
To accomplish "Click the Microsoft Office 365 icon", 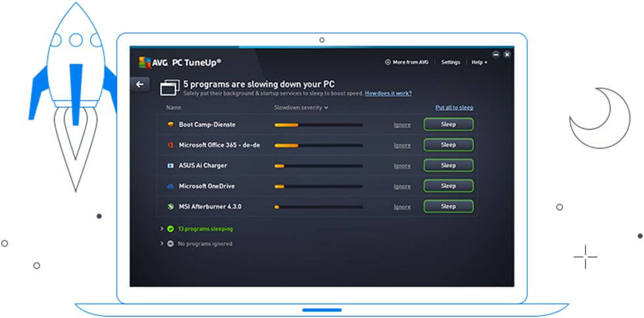I will (x=170, y=145).
